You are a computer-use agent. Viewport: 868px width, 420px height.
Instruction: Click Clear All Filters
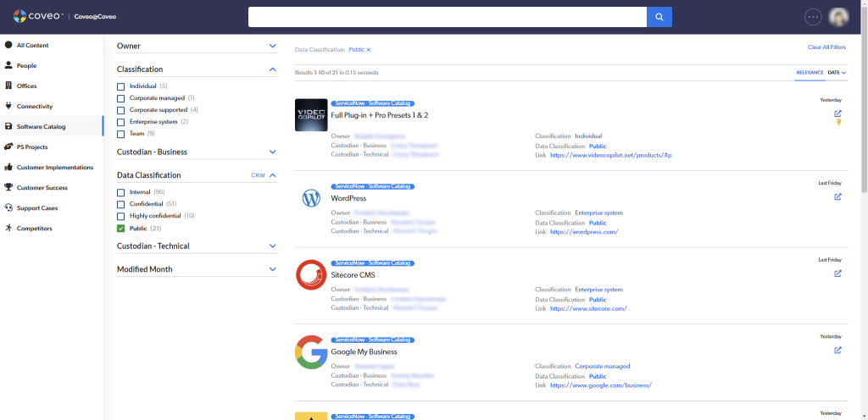pos(826,47)
